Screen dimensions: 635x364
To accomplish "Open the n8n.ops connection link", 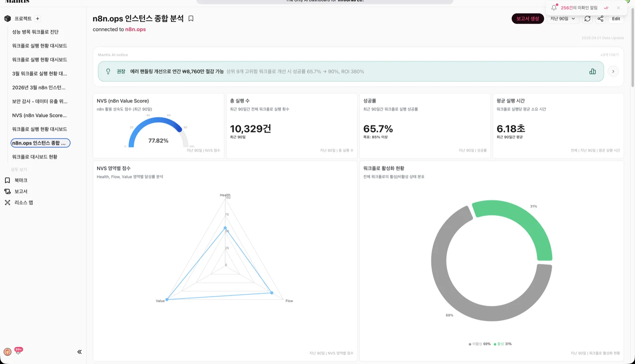I will (x=135, y=29).
